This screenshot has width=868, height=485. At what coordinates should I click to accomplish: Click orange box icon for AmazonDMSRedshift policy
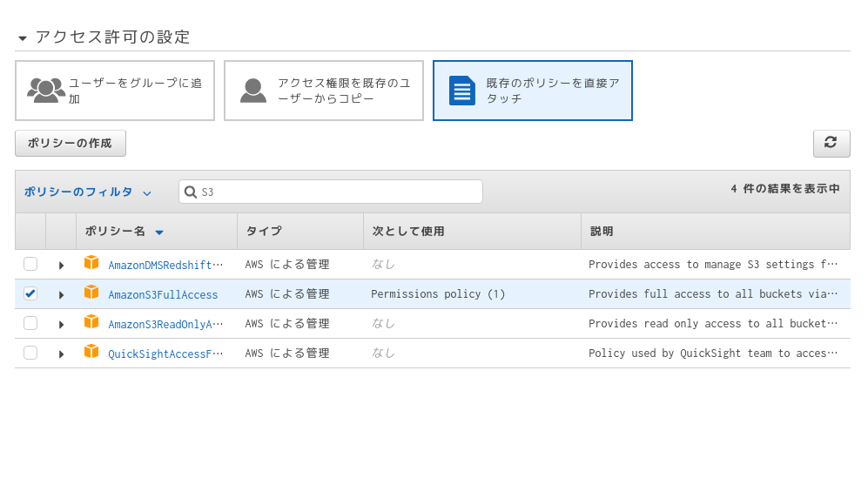pyautogui.click(x=91, y=262)
